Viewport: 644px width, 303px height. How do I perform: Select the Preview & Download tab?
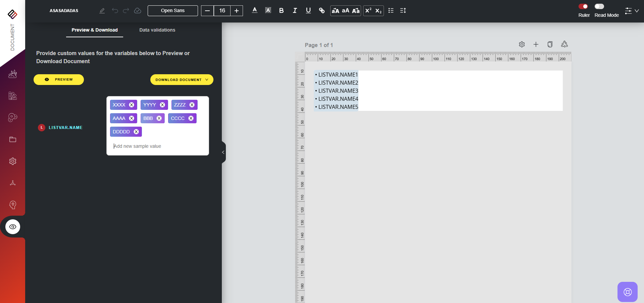click(94, 30)
